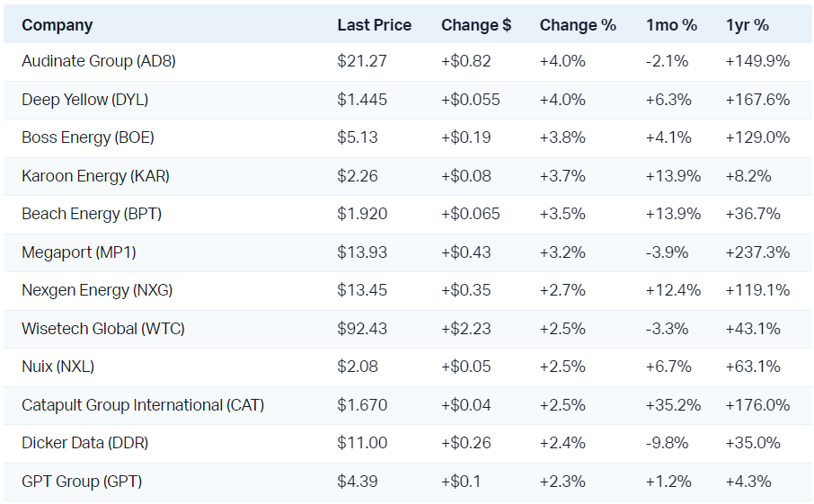Sort by Change % column header
The image size is (814, 504).
(x=578, y=25)
